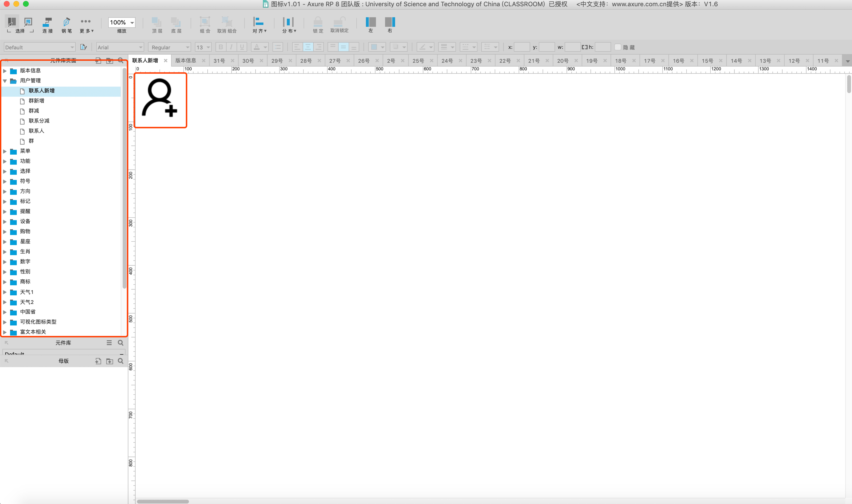
Task: Open the 分布 distribute menu
Action: [289, 25]
